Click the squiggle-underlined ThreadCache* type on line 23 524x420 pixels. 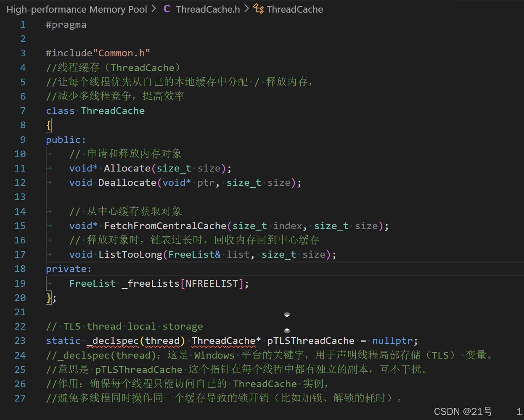[226, 341]
